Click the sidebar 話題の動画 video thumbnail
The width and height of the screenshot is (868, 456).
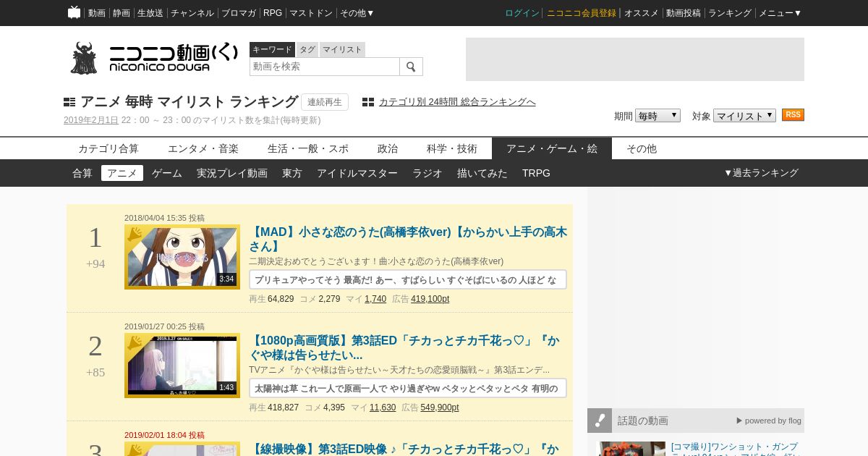click(631, 449)
